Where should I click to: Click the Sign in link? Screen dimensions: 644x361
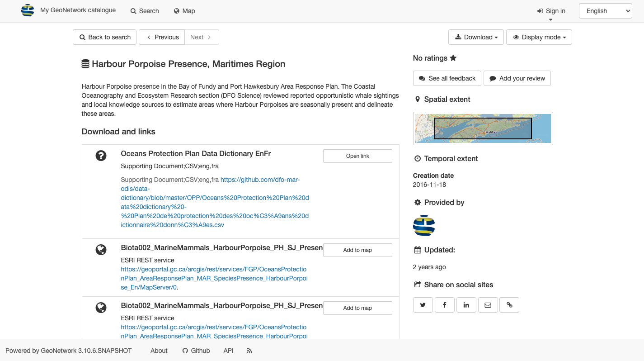551,11
